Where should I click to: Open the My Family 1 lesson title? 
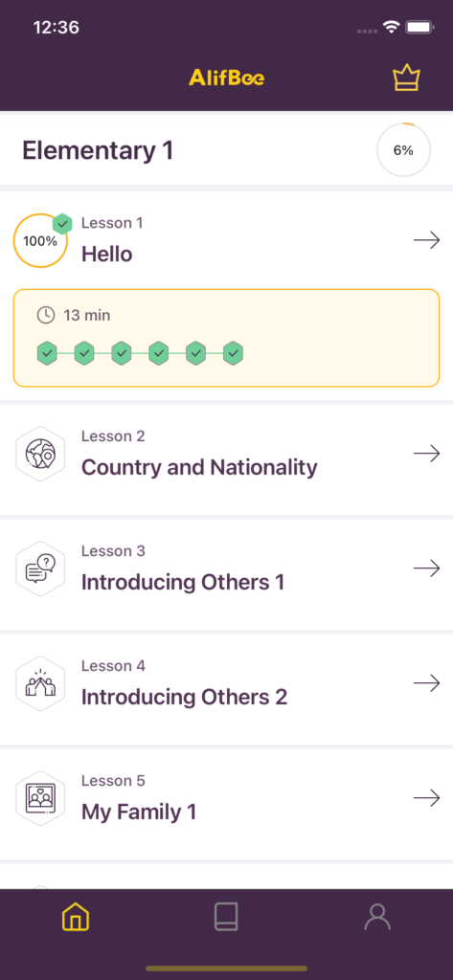pos(139,813)
